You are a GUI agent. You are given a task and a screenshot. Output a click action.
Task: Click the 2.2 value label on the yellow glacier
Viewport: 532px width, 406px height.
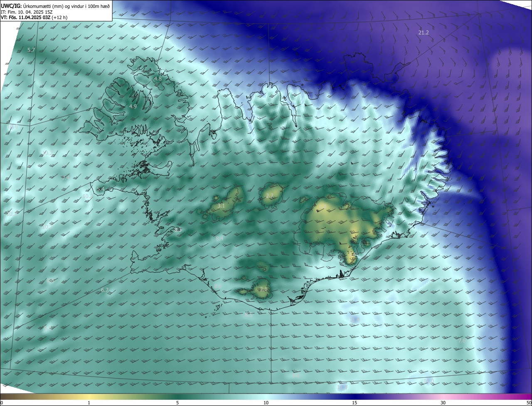(x=270, y=196)
